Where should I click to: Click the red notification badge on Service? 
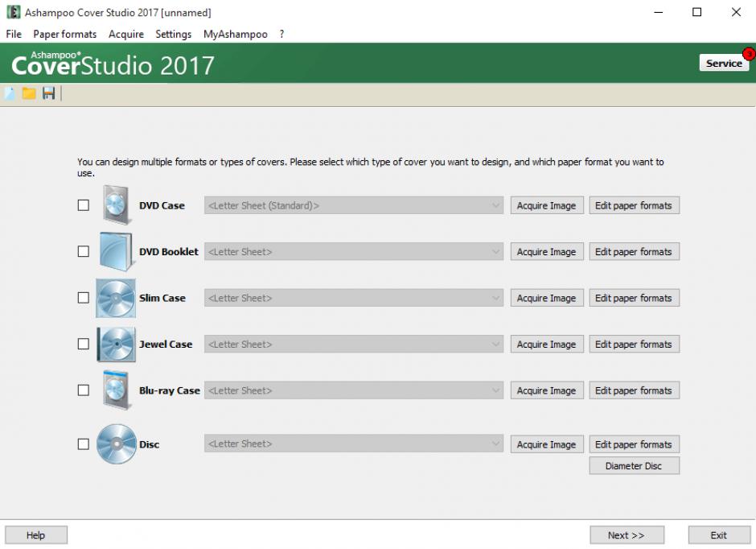point(749,54)
